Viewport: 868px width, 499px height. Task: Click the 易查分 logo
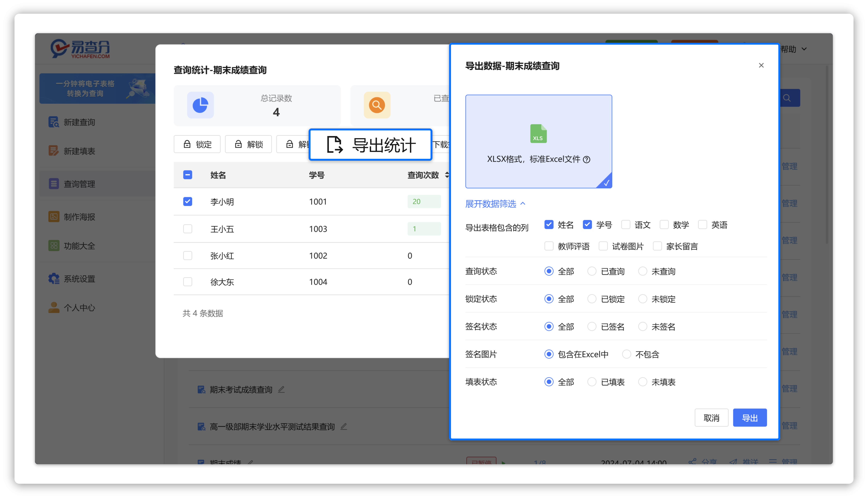point(80,49)
